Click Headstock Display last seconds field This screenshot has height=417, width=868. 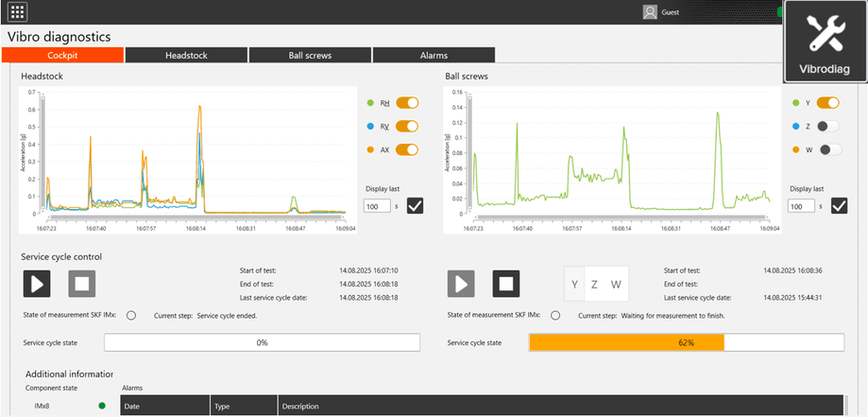(378, 206)
